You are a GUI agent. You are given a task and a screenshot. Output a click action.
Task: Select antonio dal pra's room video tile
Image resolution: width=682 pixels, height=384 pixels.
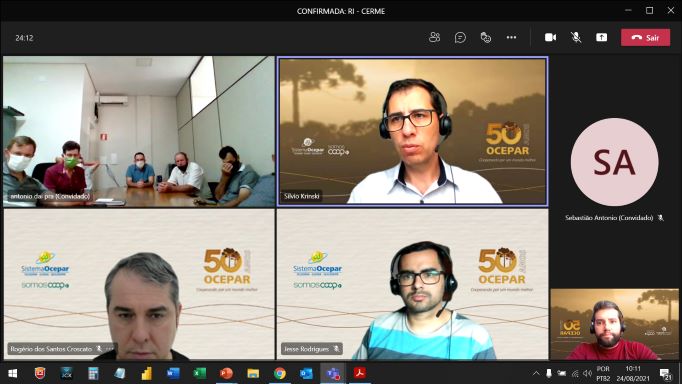(x=139, y=131)
